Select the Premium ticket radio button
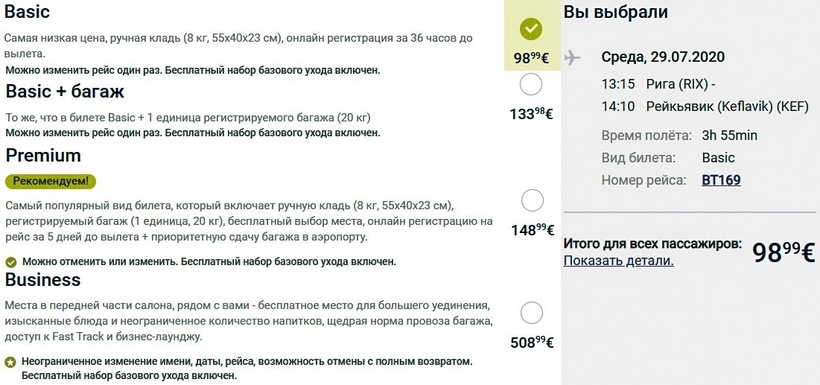Image resolution: width=820 pixels, height=385 pixels. pos(532,200)
